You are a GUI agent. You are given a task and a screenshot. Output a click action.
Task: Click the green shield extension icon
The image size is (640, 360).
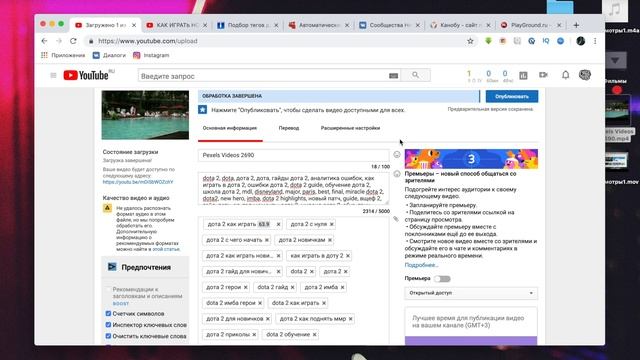[x=488, y=41]
